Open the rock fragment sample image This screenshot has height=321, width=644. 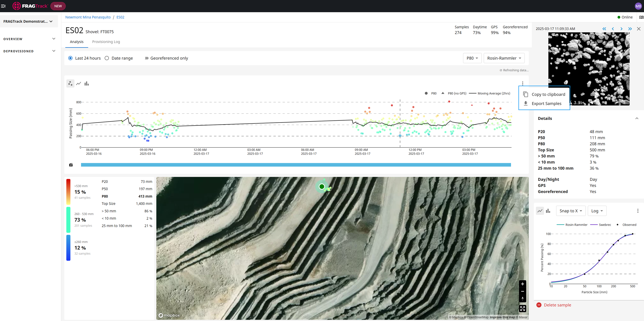[x=589, y=69]
